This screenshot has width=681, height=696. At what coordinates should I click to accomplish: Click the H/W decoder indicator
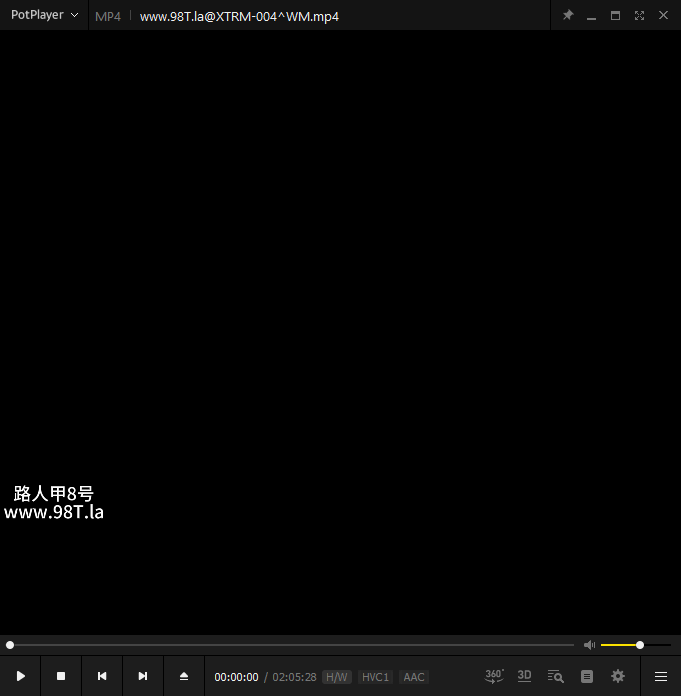click(x=337, y=677)
